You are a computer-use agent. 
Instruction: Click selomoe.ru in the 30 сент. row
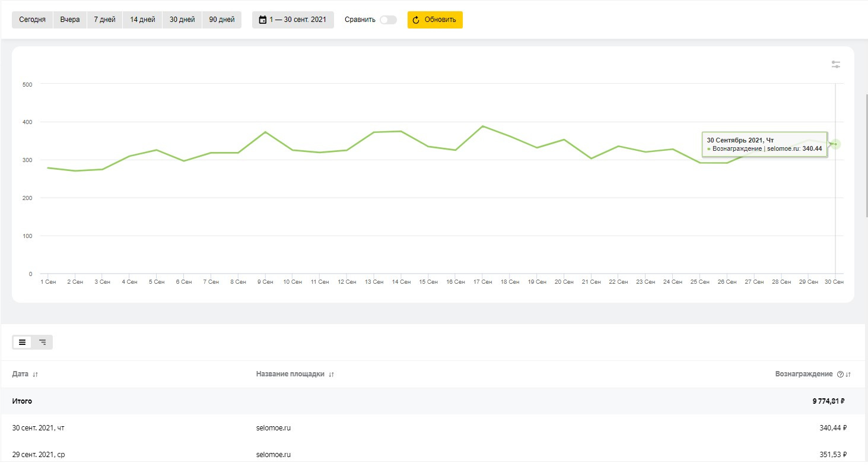tap(274, 427)
